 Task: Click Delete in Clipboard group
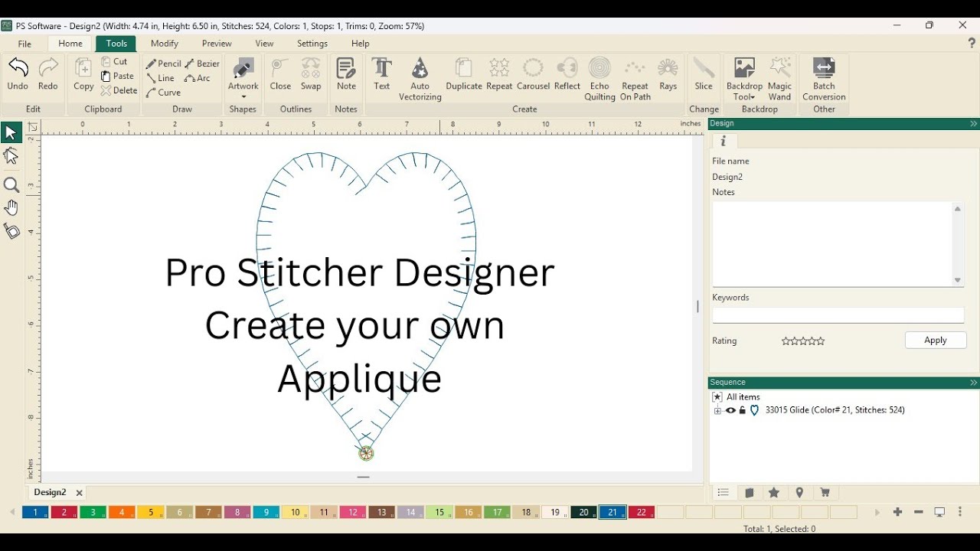(x=119, y=90)
